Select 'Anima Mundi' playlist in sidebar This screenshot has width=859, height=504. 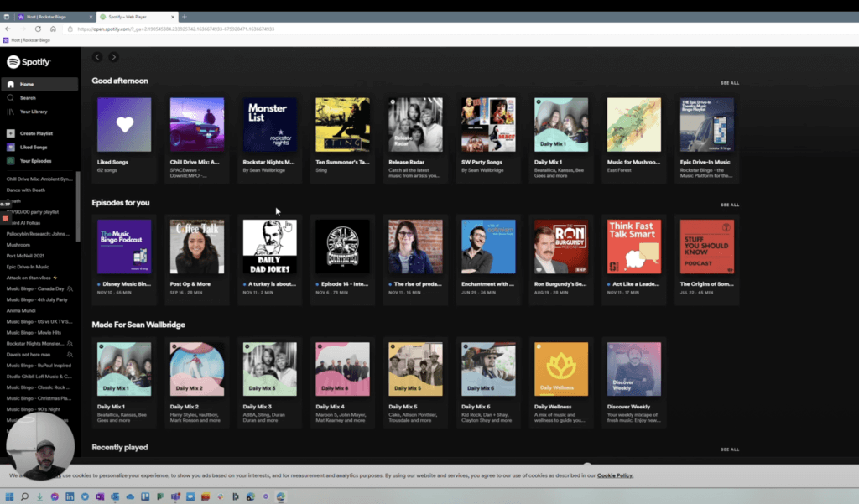(x=21, y=310)
